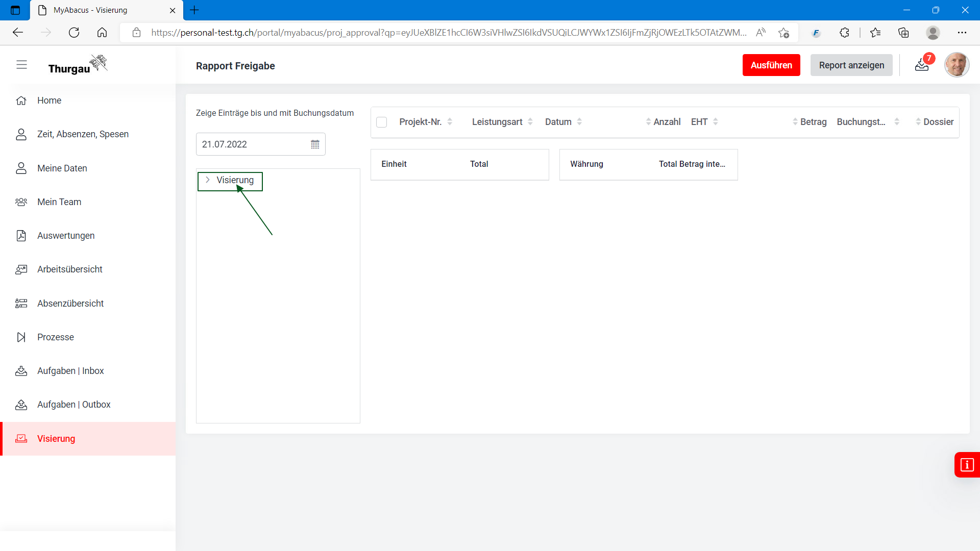
Task: Click the user profile avatar
Action: click(x=957, y=65)
